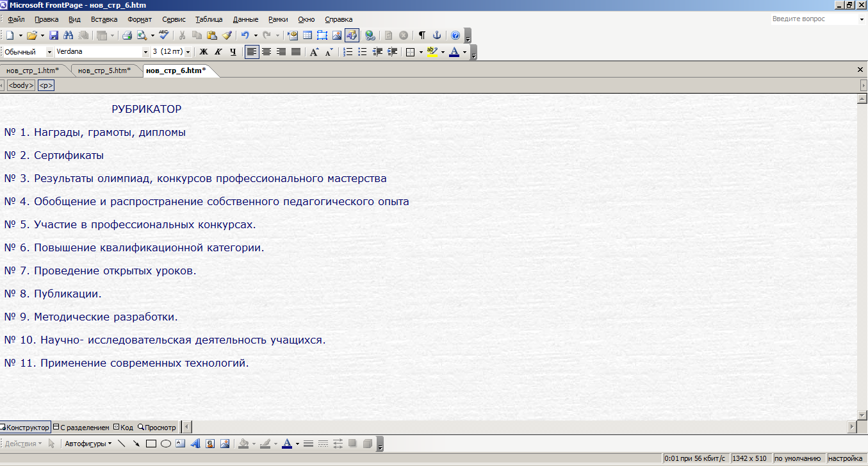Expand the Undo history dropdown arrow
The width and height of the screenshot is (868, 466).
coord(256,36)
